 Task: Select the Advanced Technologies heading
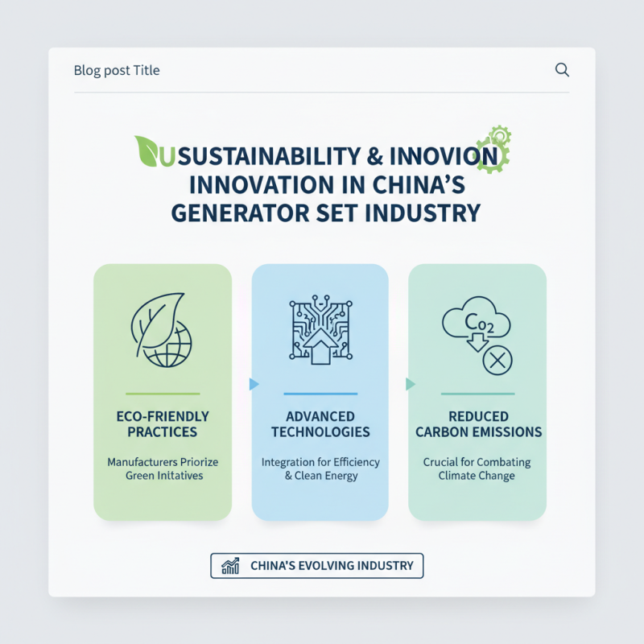(320, 424)
